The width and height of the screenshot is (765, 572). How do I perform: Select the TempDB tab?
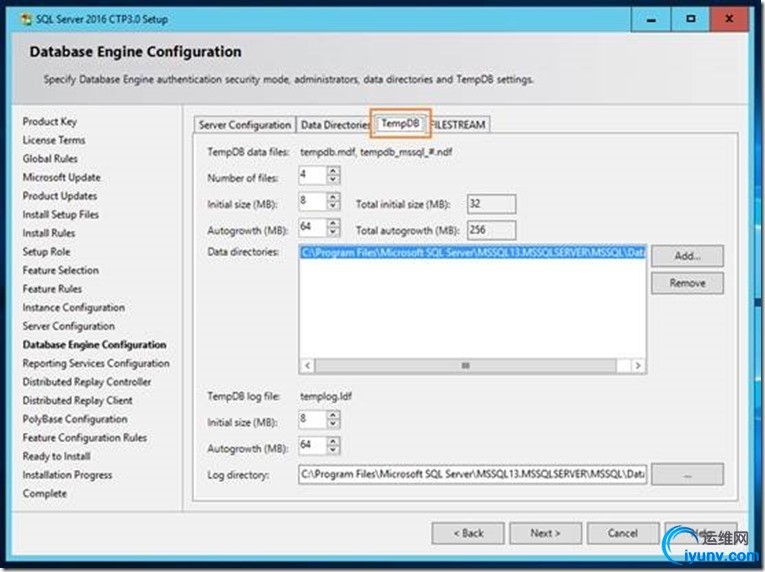(400, 123)
